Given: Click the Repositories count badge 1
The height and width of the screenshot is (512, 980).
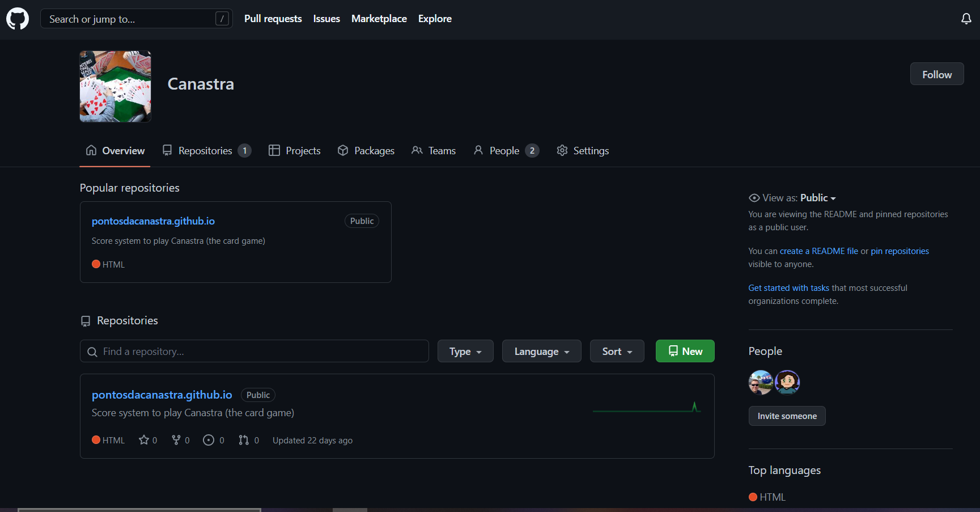Looking at the screenshot, I should (x=244, y=151).
